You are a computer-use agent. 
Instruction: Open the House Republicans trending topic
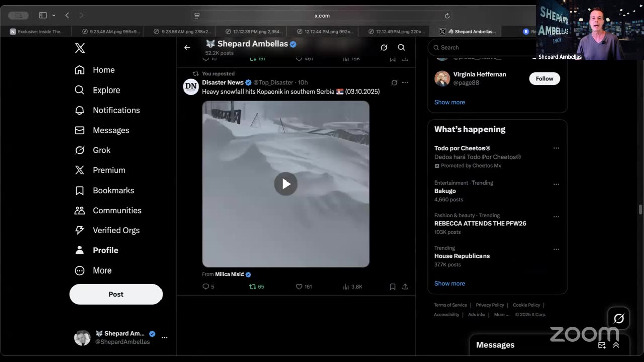click(x=462, y=256)
